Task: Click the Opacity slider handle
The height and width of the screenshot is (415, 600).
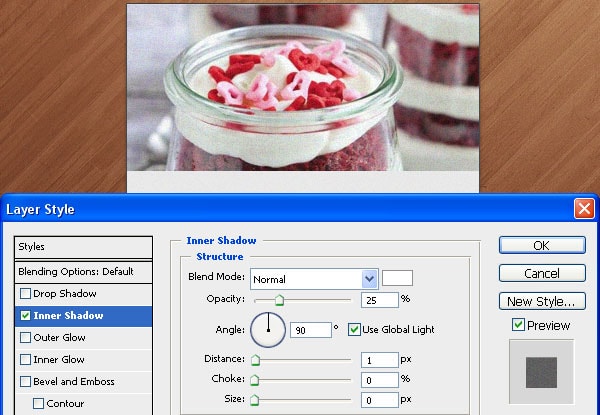Action: [279, 300]
